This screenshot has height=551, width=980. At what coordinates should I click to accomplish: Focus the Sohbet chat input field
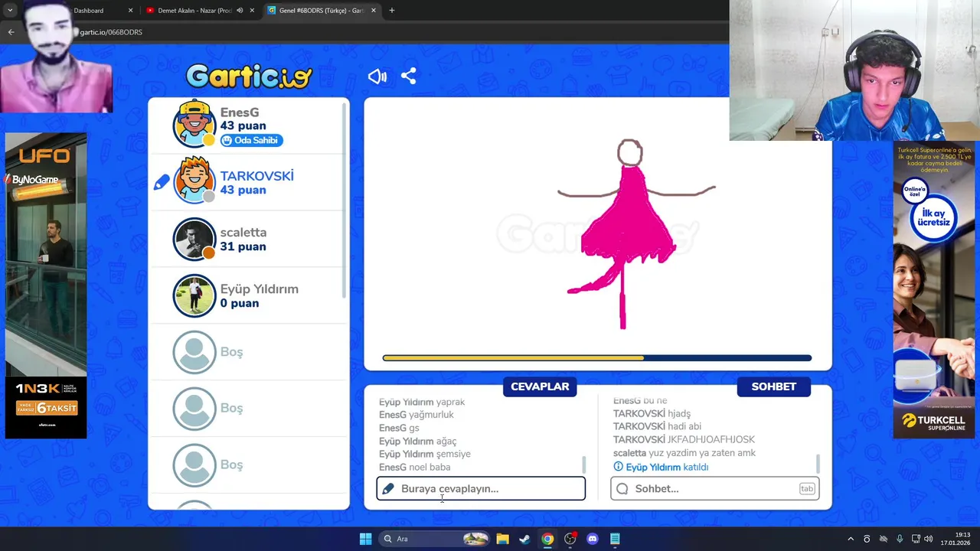pos(715,488)
